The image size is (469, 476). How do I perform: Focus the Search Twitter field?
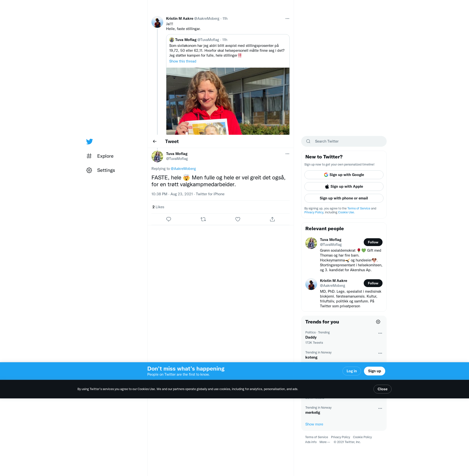click(x=344, y=141)
